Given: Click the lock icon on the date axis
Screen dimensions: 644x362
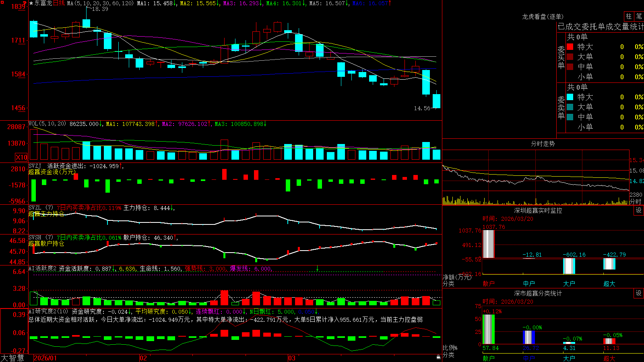Looking at the screenshot, I should (x=438, y=357).
